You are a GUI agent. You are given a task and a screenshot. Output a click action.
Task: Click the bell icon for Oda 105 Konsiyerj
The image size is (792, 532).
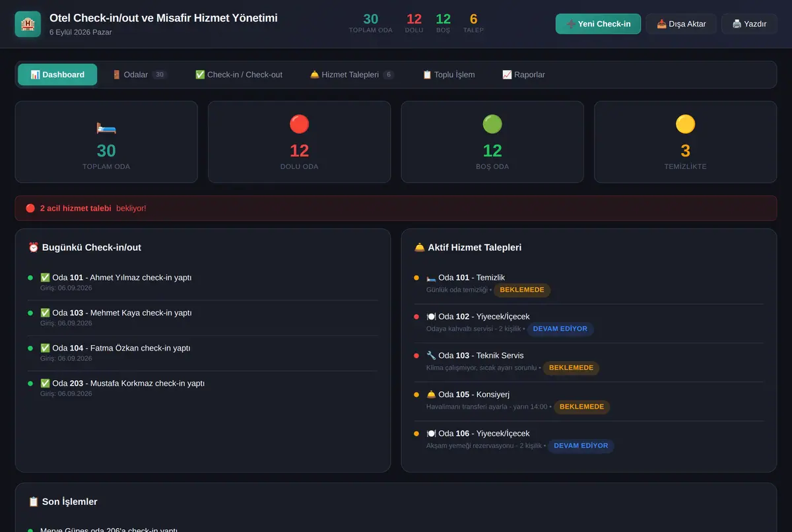(431, 395)
